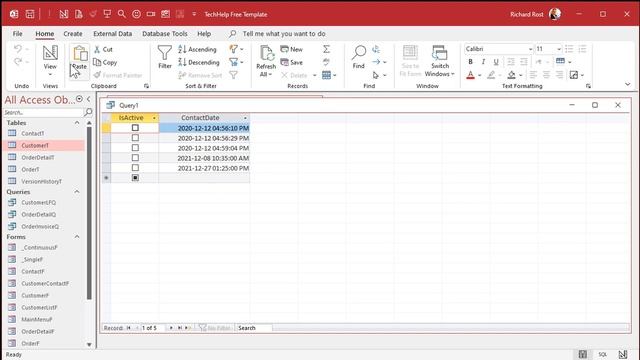Open the font size dropdown
This screenshot has height=360, width=640.
click(559, 49)
